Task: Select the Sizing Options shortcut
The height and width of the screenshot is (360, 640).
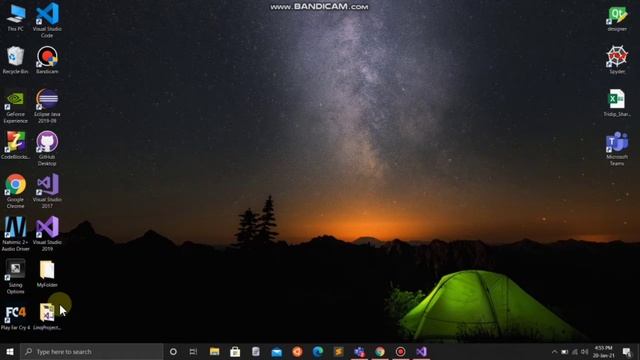Action: [x=16, y=276]
